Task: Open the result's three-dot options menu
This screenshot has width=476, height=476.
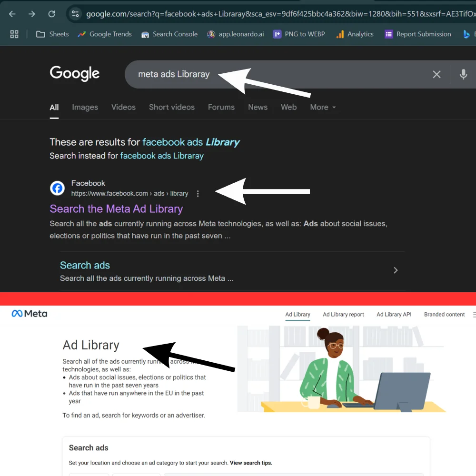Action: click(198, 194)
